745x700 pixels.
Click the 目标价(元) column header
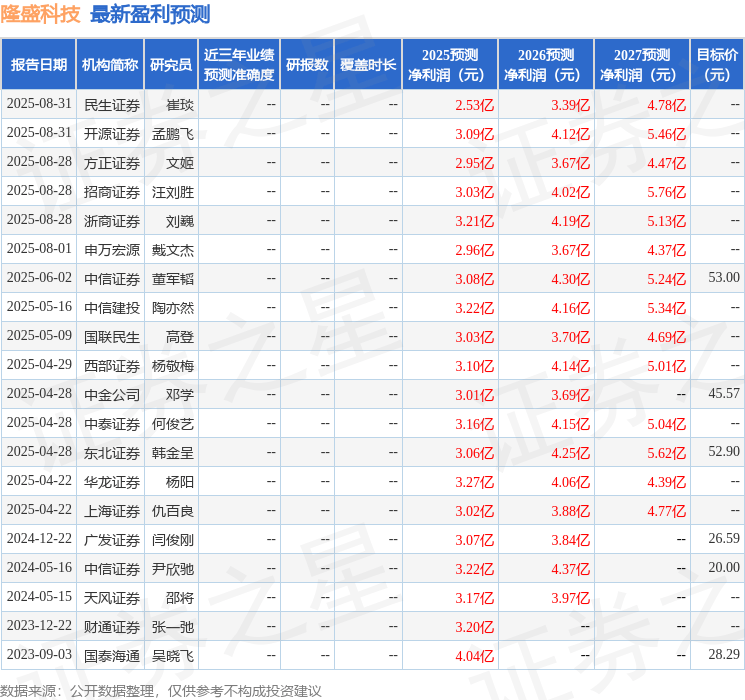point(717,65)
